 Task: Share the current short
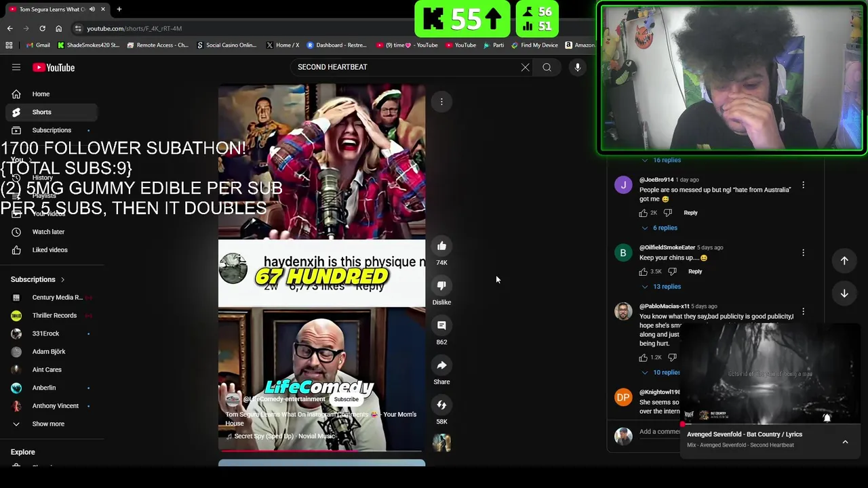[x=441, y=365]
